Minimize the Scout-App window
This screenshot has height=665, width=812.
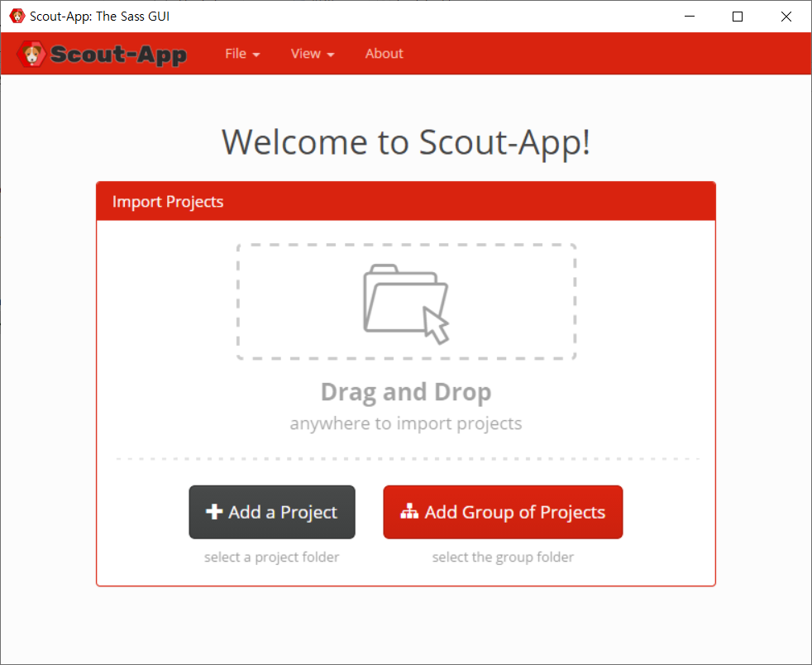pos(690,16)
